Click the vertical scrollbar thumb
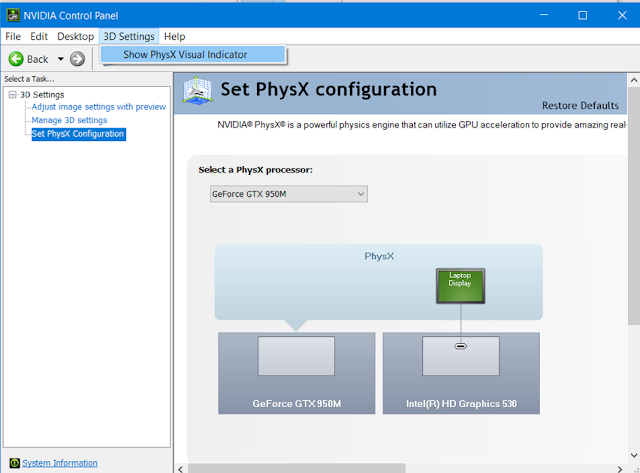The width and height of the screenshot is (640, 473). (x=633, y=206)
